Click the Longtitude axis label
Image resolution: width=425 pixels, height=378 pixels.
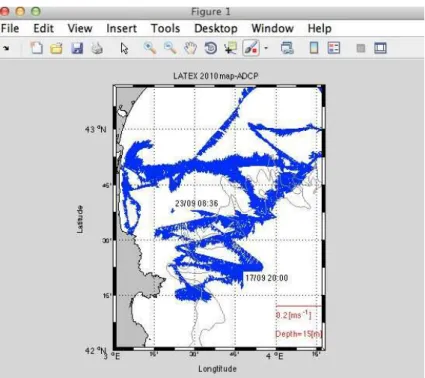(x=217, y=369)
